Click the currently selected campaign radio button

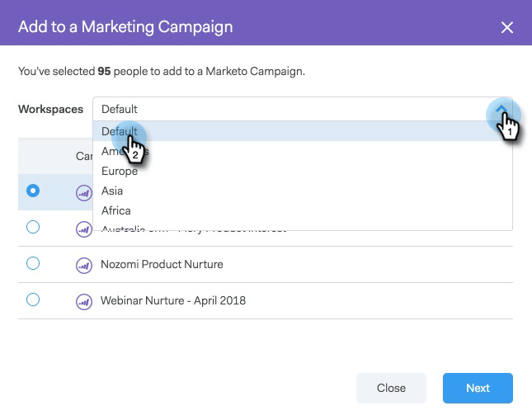point(33,191)
